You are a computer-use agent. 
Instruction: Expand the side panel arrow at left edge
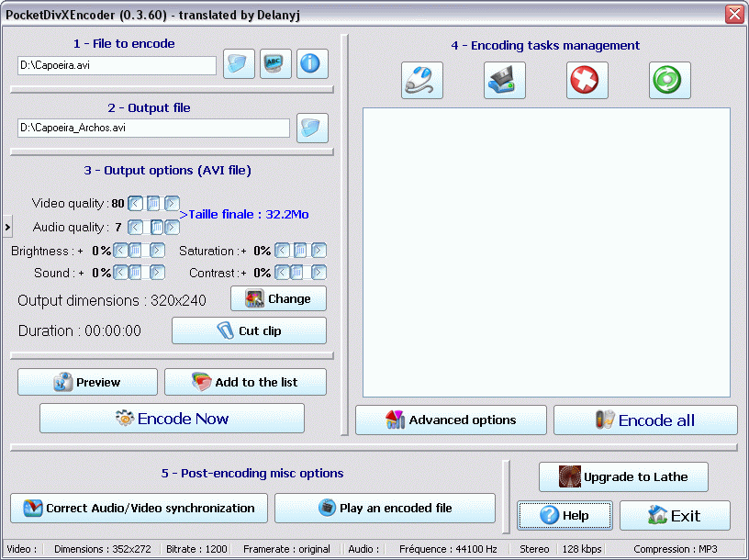[7, 227]
